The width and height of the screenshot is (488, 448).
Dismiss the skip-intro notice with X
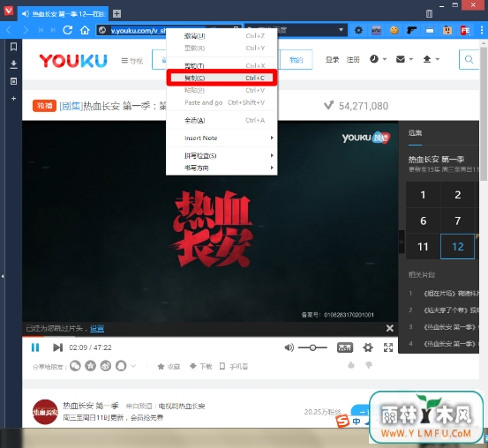pyautogui.click(x=390, y=328)
